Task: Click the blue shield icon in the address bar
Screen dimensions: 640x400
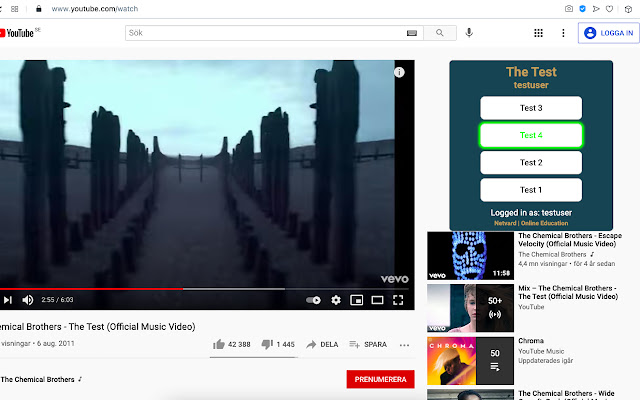Action: click(x=582, y=9)
